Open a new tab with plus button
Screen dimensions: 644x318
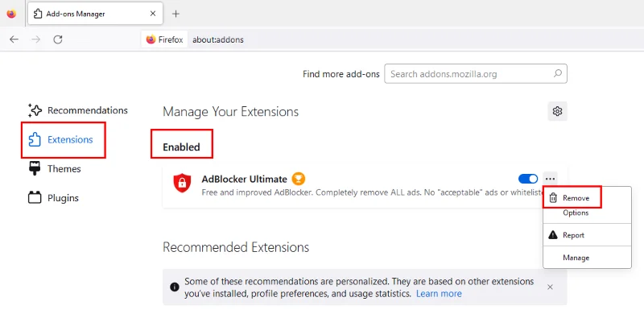point(175,14)
